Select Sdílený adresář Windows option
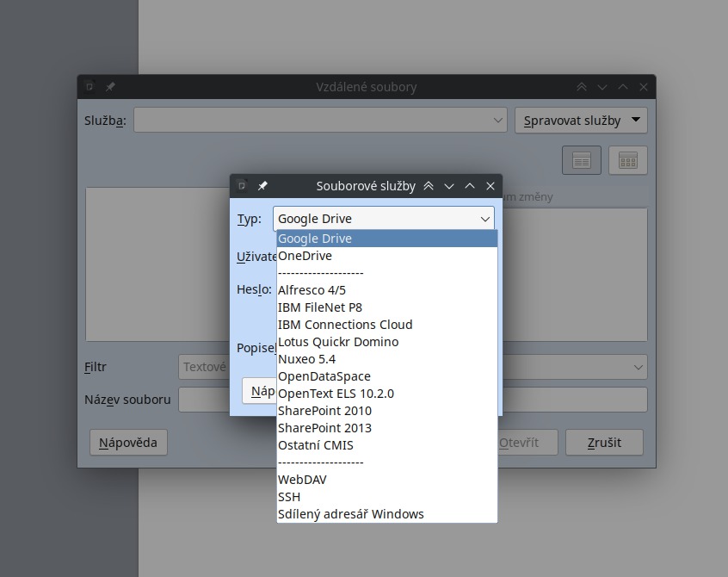728x577 pixels. [350, 514]
